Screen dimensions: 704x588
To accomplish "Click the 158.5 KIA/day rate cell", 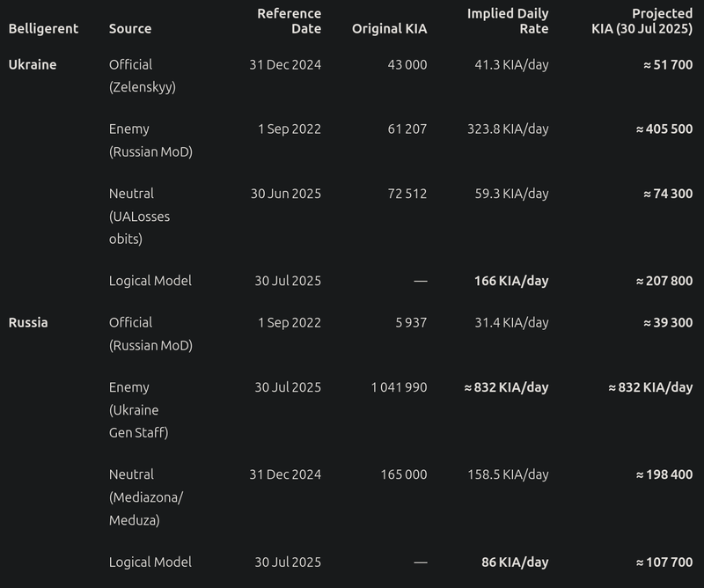I will click(x=508, y=474).
